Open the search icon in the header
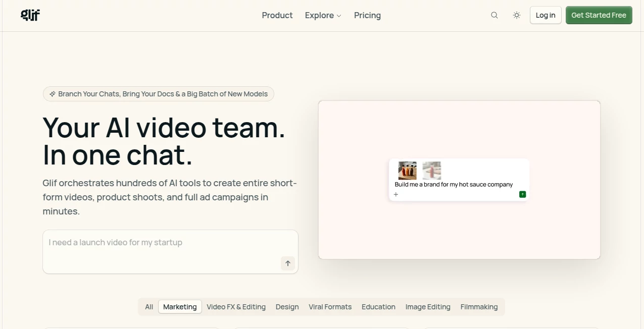Screen dimensions: 644x329 pyautogui.click(x=494, y=15)
